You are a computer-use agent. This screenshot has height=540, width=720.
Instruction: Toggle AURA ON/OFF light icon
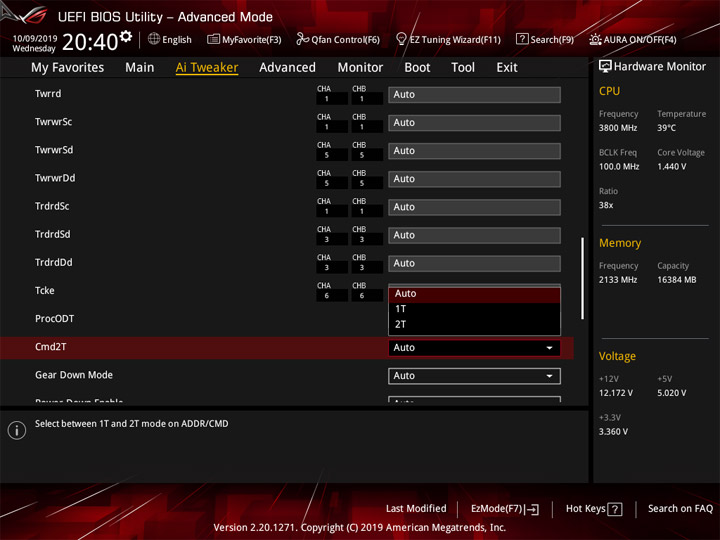click(595, 39)
